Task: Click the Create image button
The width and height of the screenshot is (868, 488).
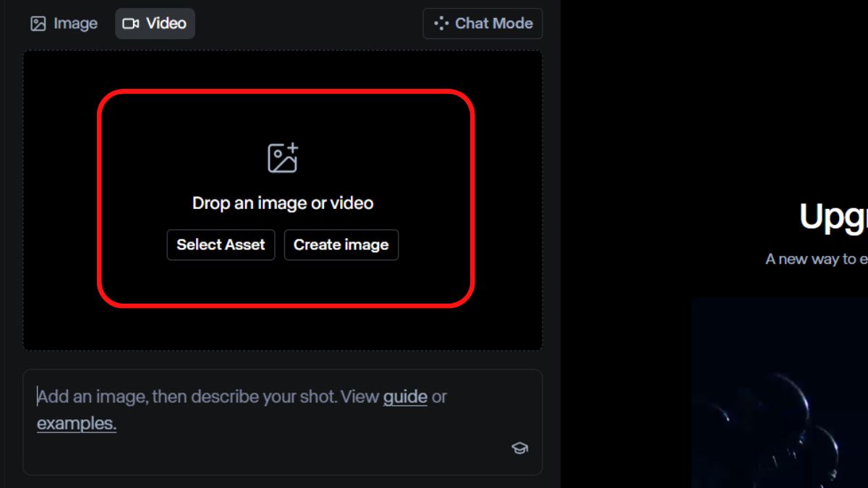Action: click(x=341, y=245)
